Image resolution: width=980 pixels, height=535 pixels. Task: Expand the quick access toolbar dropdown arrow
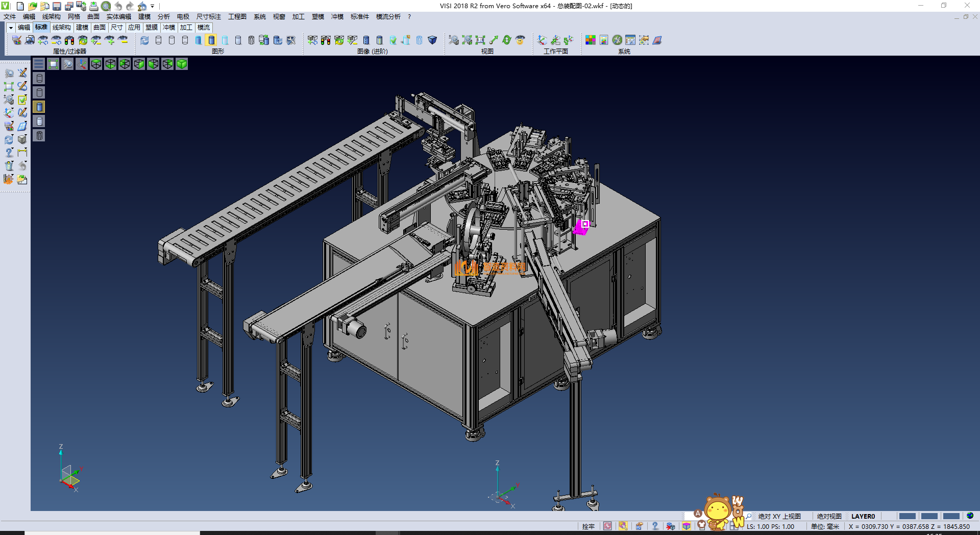(x=153, y=6)
